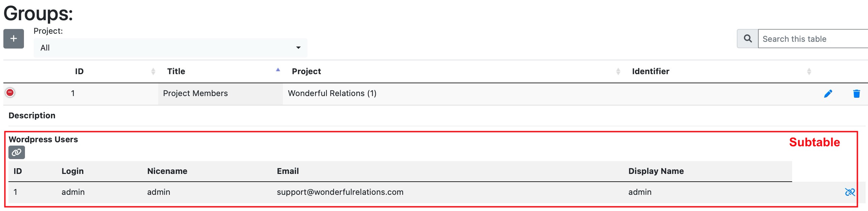Screen dimensions: 868x211
Task: Collapse the Project Members row details
Action: (x=10, y=92)
